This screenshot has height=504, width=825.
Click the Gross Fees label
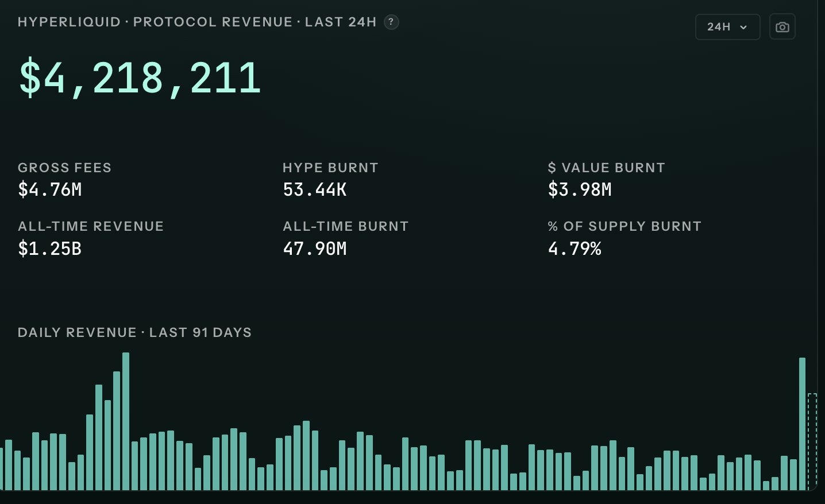(65, 168)
